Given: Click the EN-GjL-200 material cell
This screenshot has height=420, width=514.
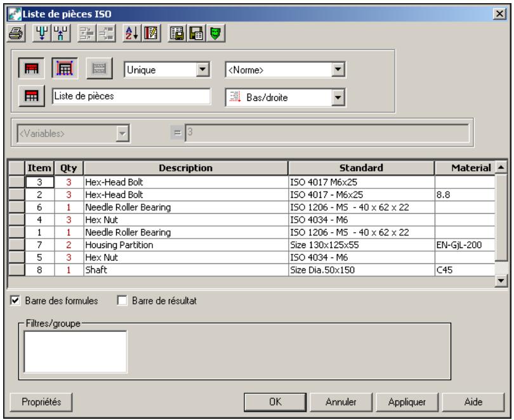Looking at the screenshot, I should coord(465,245).
